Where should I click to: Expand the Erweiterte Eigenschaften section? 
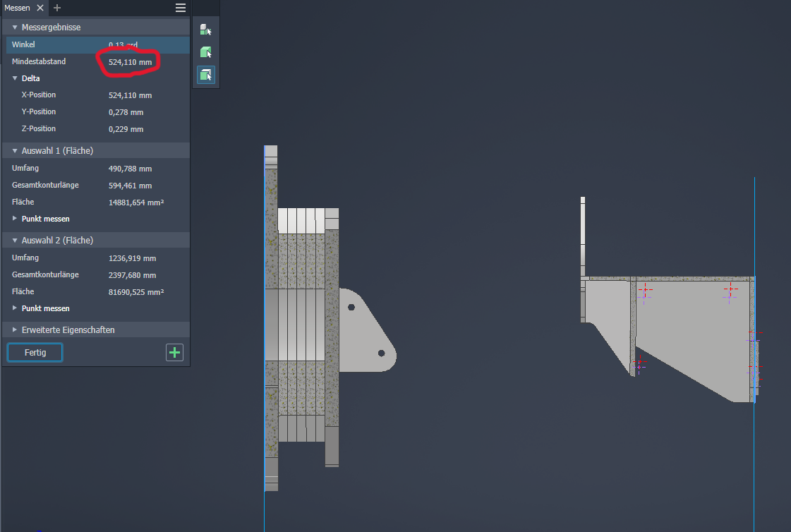[14, 330]
